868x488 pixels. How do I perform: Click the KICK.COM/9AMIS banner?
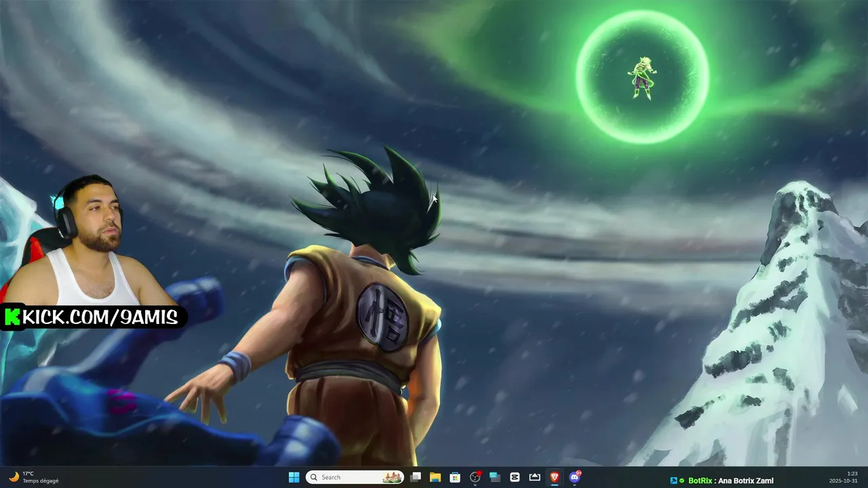pyautogui.click(x=93, y=317)
